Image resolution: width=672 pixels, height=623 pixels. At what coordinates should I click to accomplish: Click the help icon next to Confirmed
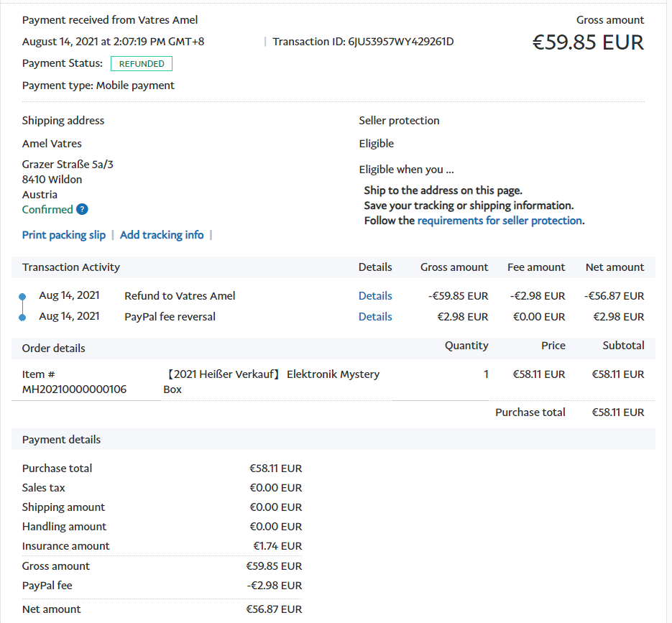click(x=82, y=210)
